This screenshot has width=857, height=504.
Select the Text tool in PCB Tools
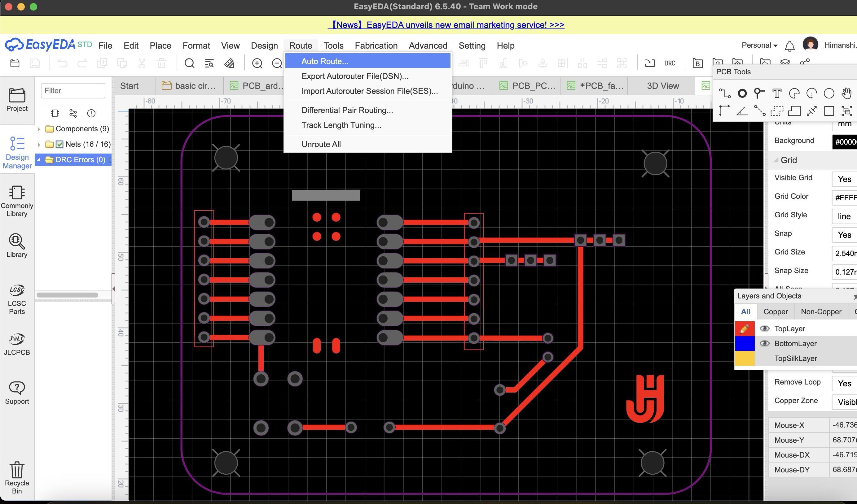click(777, 93)
